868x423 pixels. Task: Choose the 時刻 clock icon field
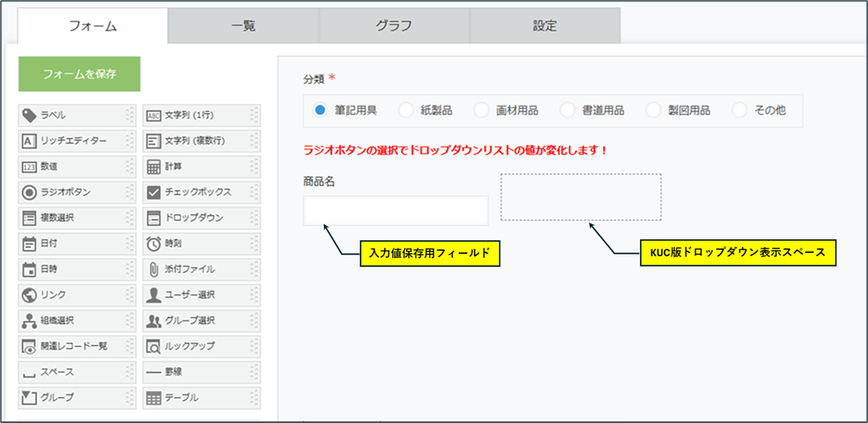point(153,244)
